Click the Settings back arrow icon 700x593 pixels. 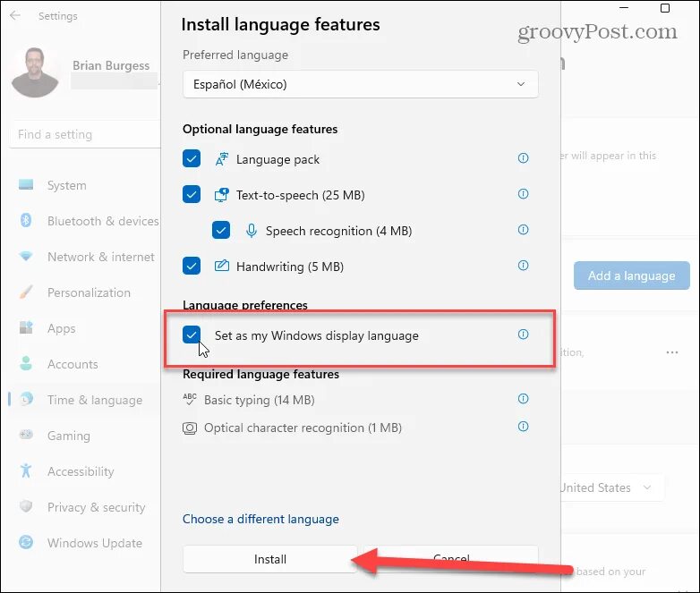[x=15, y=15]
